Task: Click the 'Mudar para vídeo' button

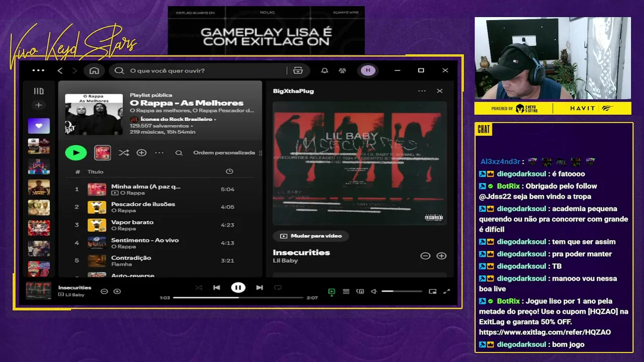Action: tap(310, 236)
